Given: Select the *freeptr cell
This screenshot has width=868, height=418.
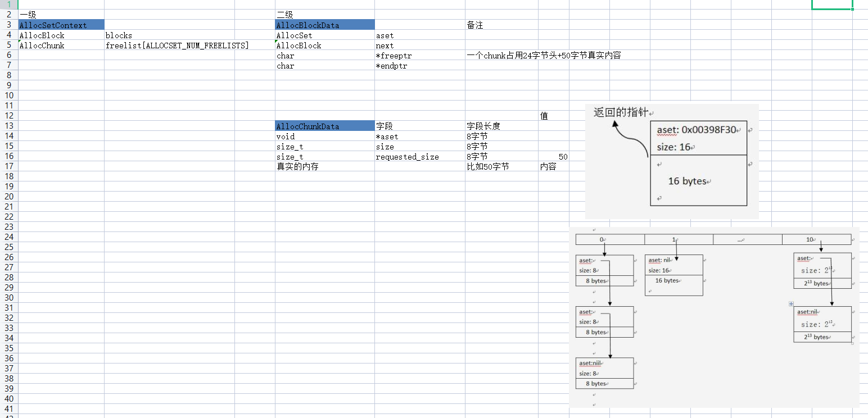Looking at the screenshot, I should click(x=420, y=56).
